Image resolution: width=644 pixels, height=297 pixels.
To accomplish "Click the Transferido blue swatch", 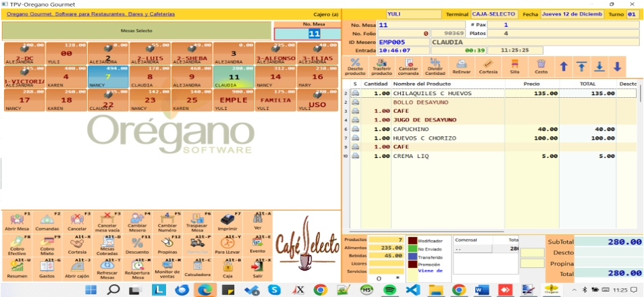I will pos(412,256).
